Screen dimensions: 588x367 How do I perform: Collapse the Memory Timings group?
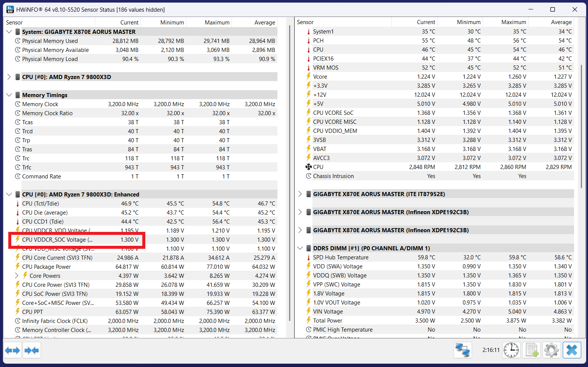(9, 95)
